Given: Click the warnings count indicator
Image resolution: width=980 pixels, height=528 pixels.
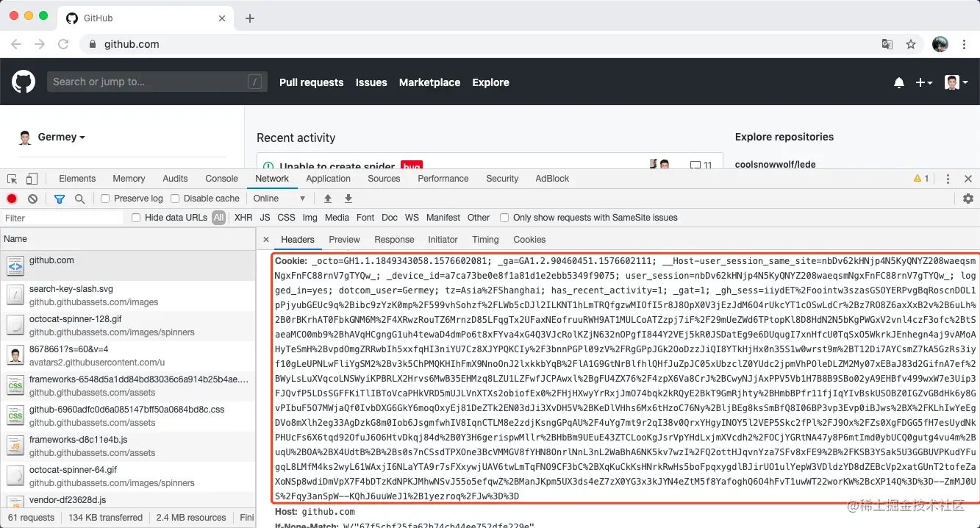Looking at the screenshot, I should coord(921,179).
